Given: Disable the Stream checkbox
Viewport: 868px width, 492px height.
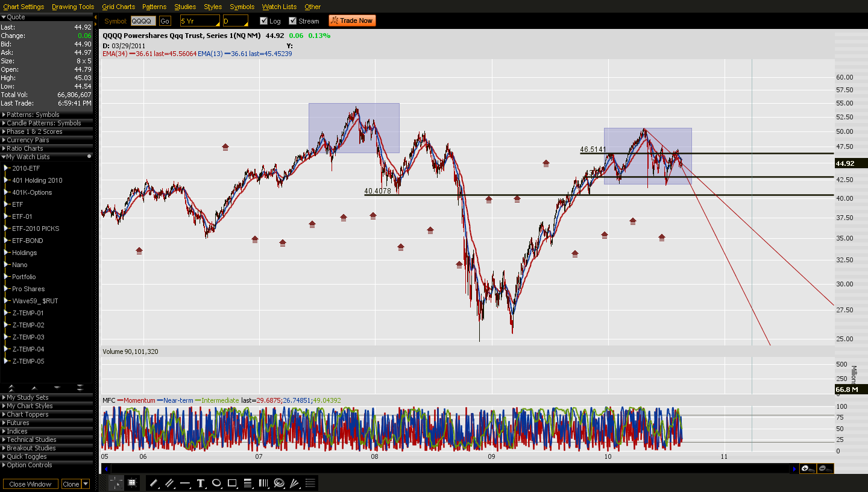Looking at the screenshot, I should pos(292,20).
